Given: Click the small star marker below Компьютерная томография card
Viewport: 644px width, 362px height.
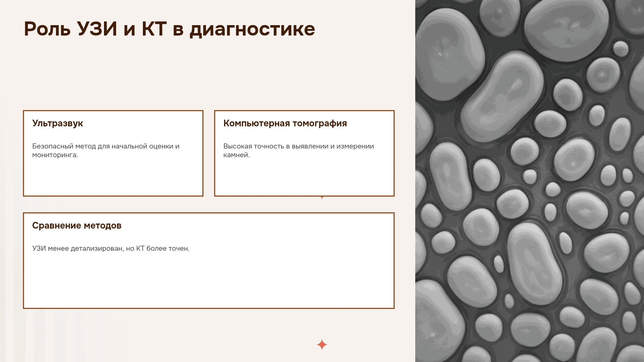Looking at the screenshot, I should click(322, 198).
